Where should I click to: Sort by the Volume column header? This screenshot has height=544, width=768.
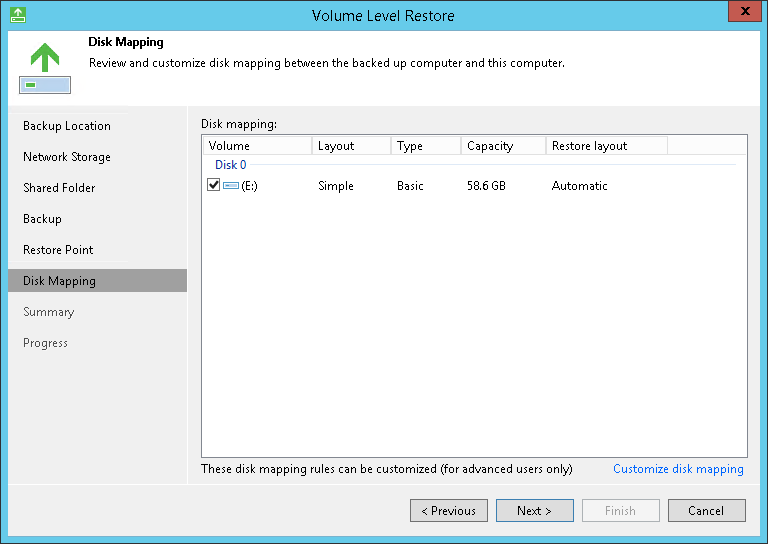[x=257, y=146]
